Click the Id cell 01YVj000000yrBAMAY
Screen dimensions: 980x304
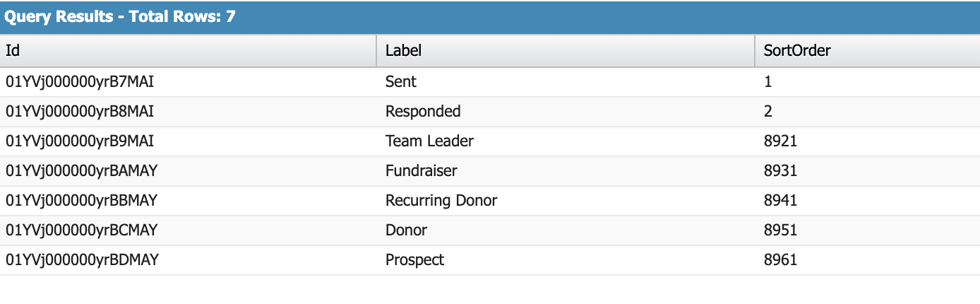pyautogui.click(x=81, y=171)
